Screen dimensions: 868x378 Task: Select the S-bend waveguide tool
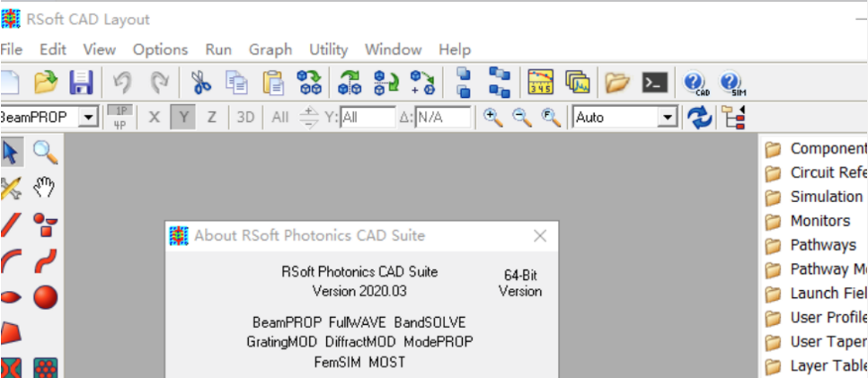tap(46, 260)
